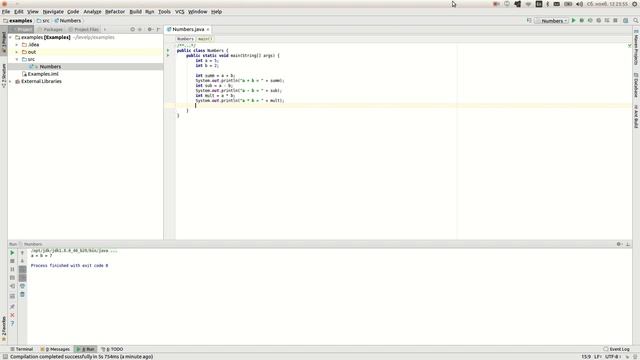The width and height of the screenshot is (640, 360).
Task: Open Run panel settings gear
Action: pyautogui.click(x=619, y=244)
